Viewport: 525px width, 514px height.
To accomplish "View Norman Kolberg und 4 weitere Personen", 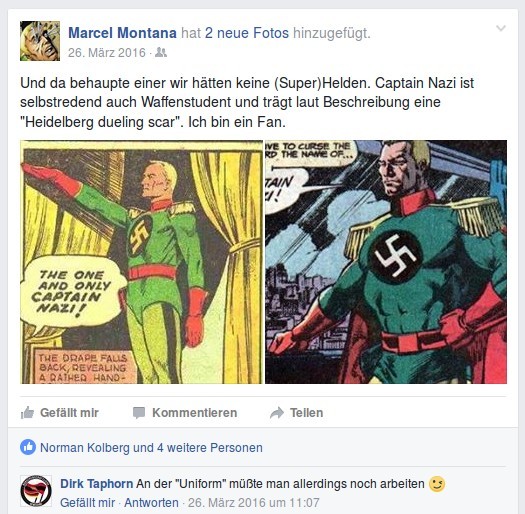I will point(151,448).
